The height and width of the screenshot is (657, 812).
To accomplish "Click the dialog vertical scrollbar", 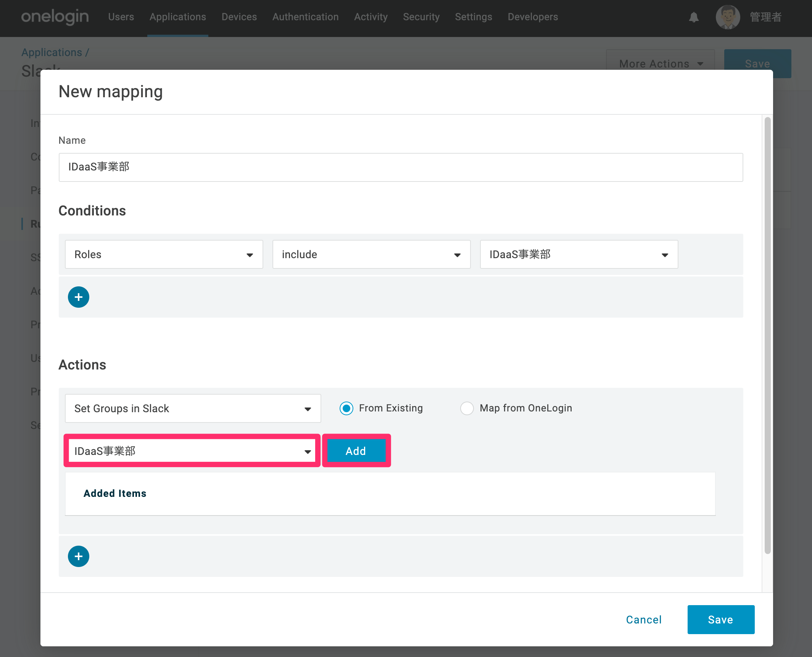I will 767,336.
